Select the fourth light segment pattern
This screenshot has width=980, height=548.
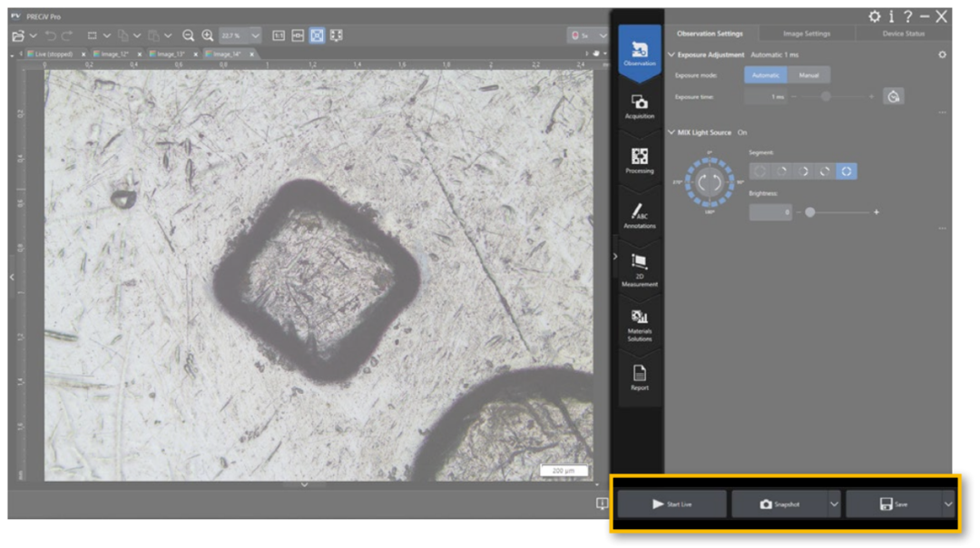click(825, 171)
